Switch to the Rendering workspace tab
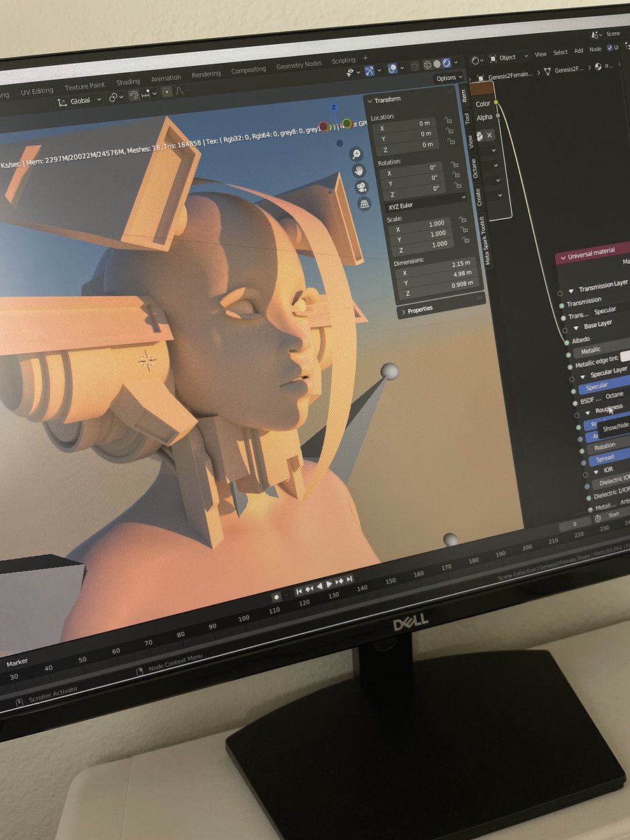Image resolution: width=630 pixels, height=840 pixels. click(206, 73)
